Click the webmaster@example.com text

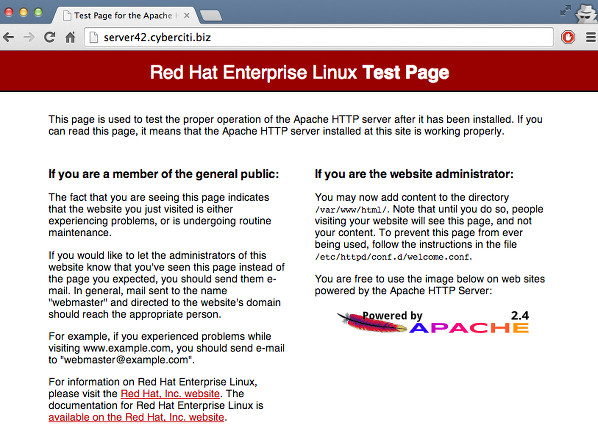pos(126,360)
